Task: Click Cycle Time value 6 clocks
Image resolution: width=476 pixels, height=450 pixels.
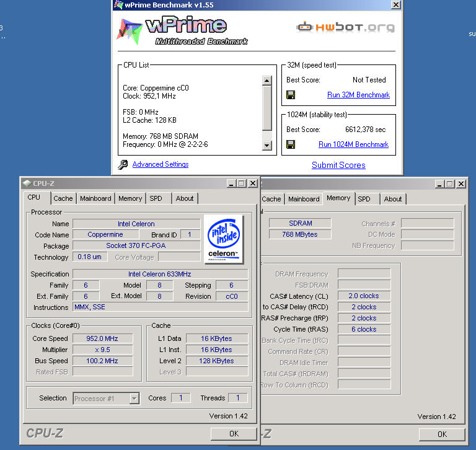Action: click(364, 329)
